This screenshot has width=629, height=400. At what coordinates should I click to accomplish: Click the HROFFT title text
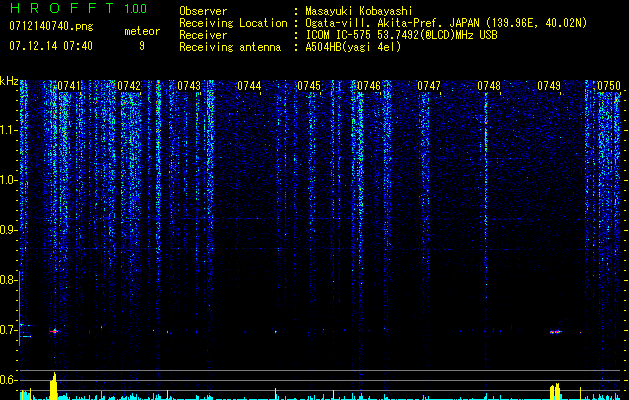tap(63, 8)
